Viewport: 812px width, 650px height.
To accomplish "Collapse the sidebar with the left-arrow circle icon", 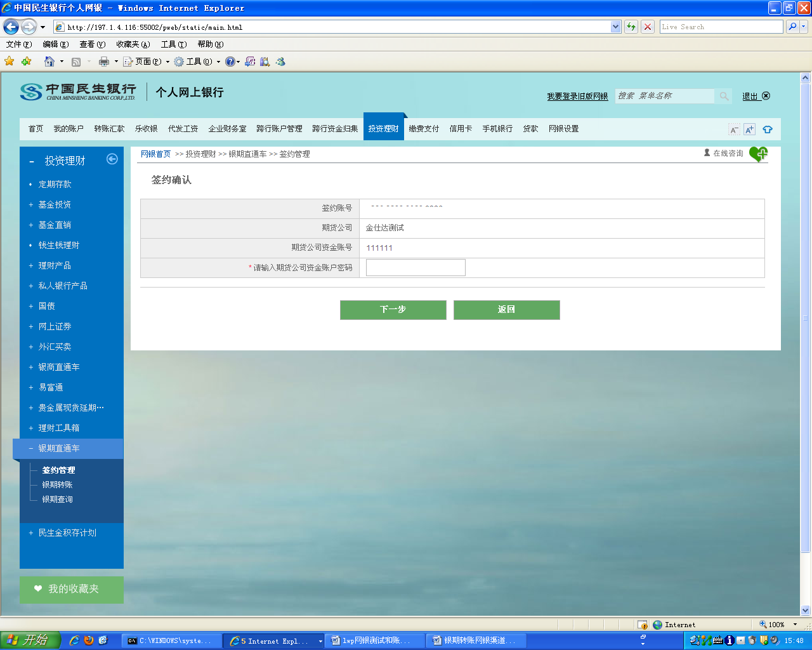I will pyautogui.click(x=112, y=159).
